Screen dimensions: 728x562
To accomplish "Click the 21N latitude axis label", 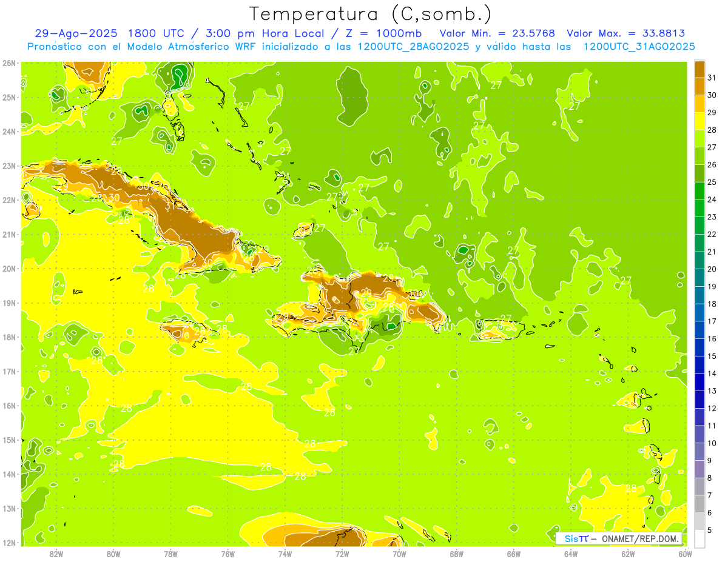I will click(9, 234).
